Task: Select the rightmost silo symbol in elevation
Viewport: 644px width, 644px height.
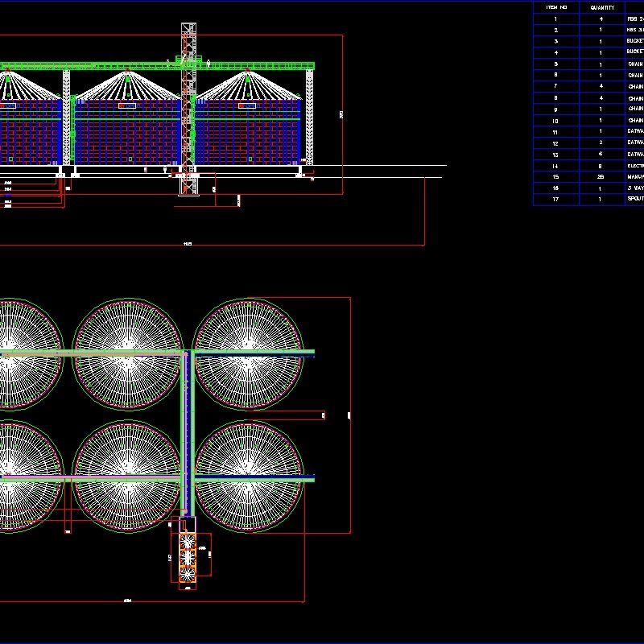Action: coord(250,121)
